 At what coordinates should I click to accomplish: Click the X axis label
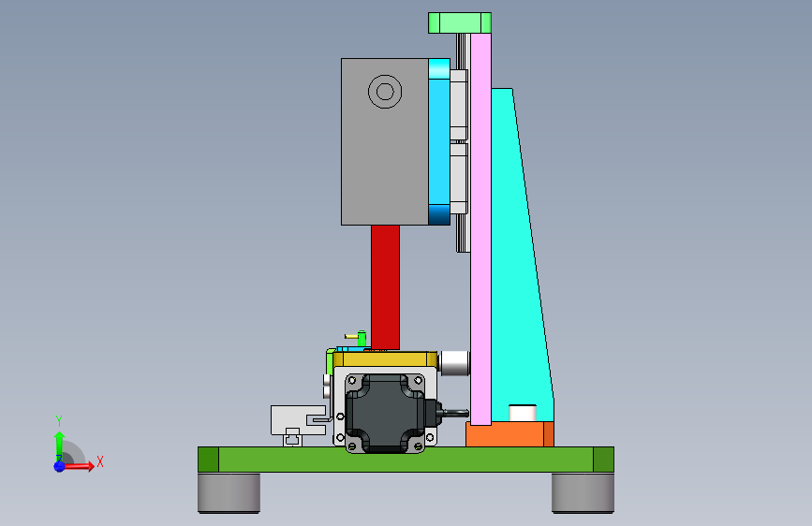coord(100,461)
